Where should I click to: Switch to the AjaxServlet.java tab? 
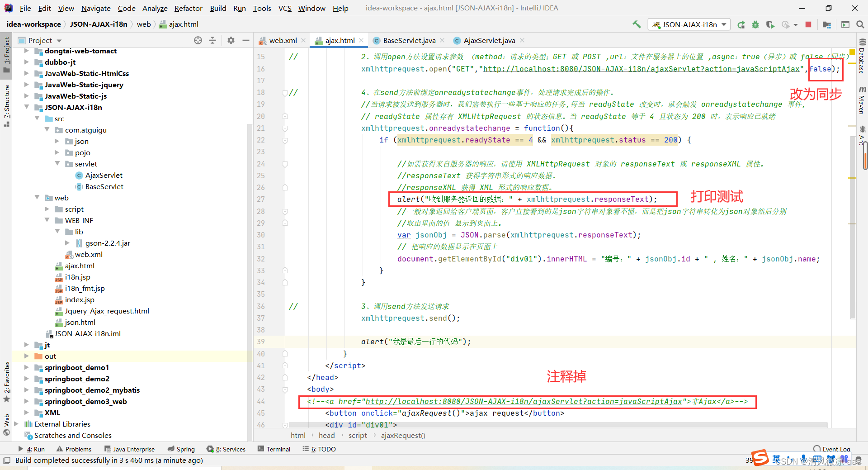coord(490,40)
